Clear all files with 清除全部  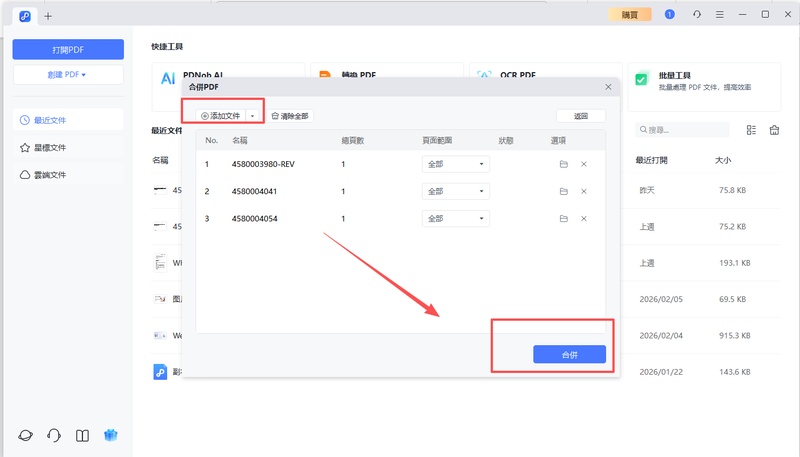tap(290, 116)
